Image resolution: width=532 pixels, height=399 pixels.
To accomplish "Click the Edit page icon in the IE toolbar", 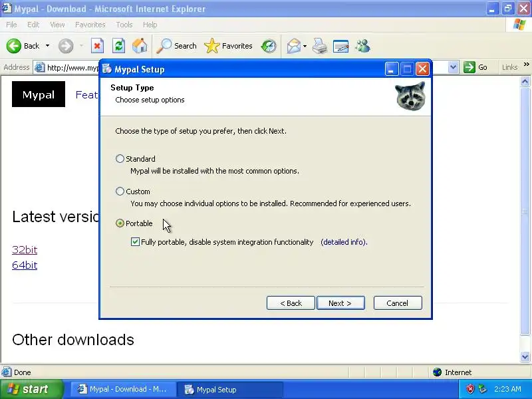I will [341, 46].
